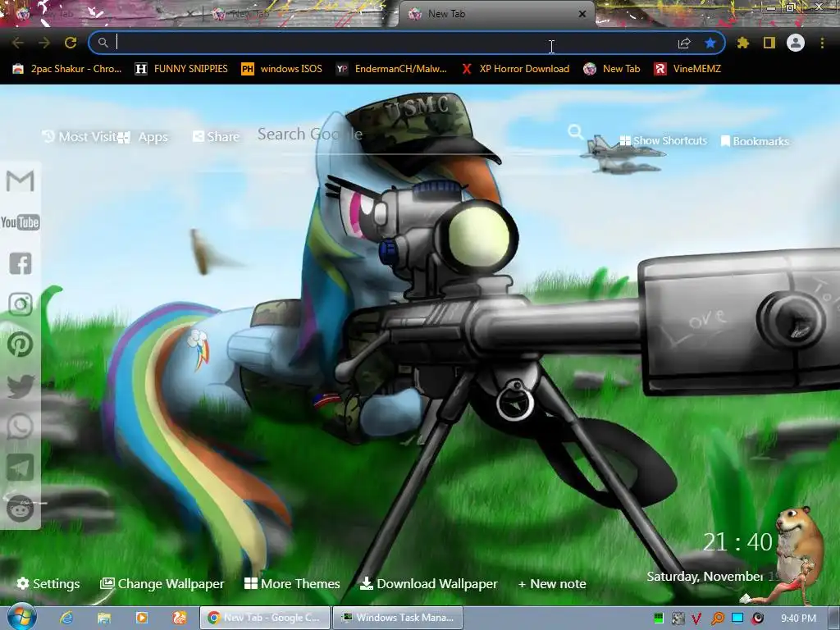Click Change Wallpaper
This screenshot has width=840, height=630.
(162, 583)
